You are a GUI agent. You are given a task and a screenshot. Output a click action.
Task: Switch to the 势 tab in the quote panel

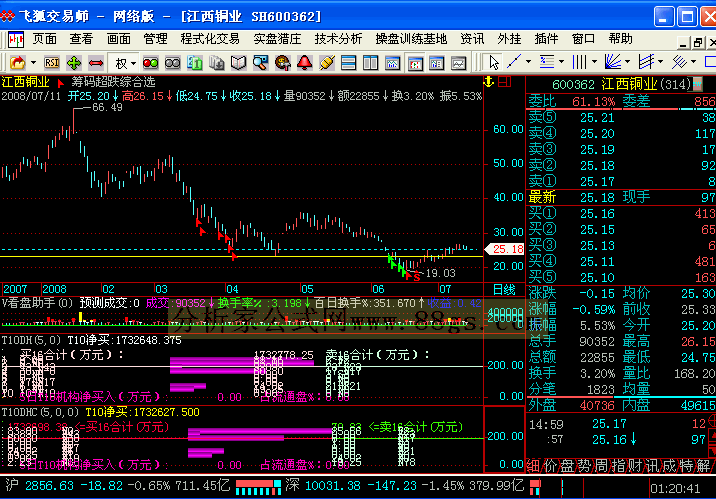click(x=584, y=466)
